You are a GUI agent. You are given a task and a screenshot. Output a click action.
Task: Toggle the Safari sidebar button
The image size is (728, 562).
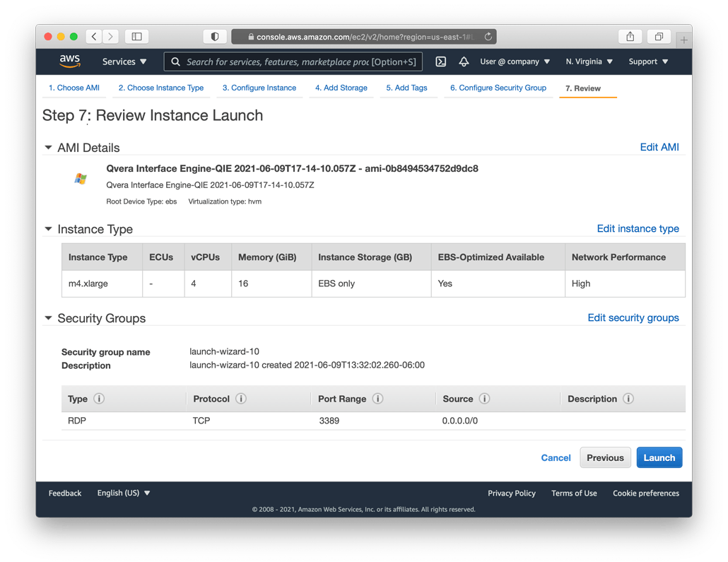137,37
